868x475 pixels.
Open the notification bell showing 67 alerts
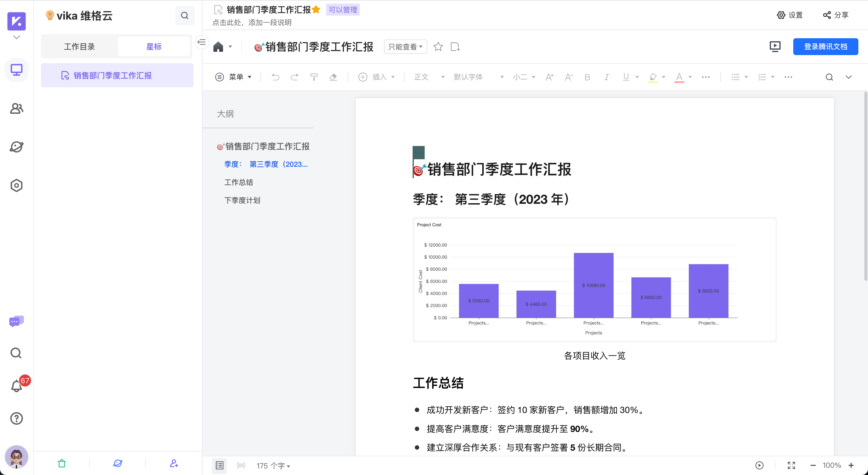point(16,386)
